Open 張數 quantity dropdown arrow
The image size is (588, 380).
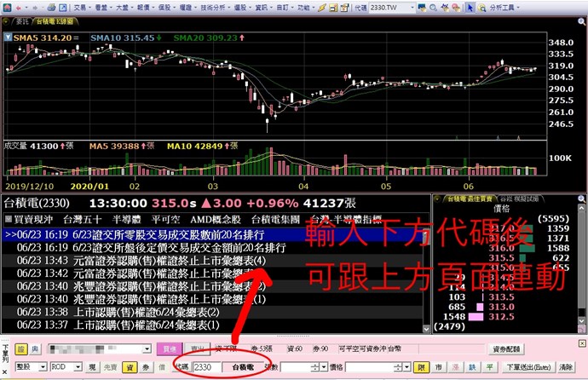coord(324,367)
